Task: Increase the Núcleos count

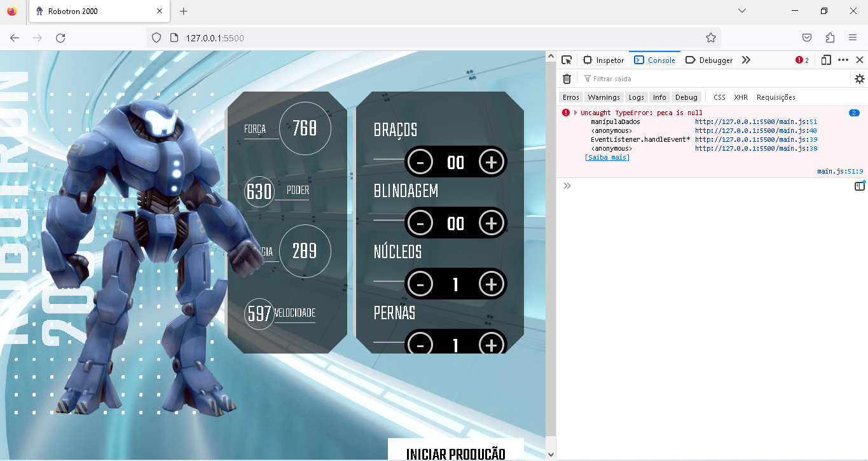Action: (x=491, y=284)
